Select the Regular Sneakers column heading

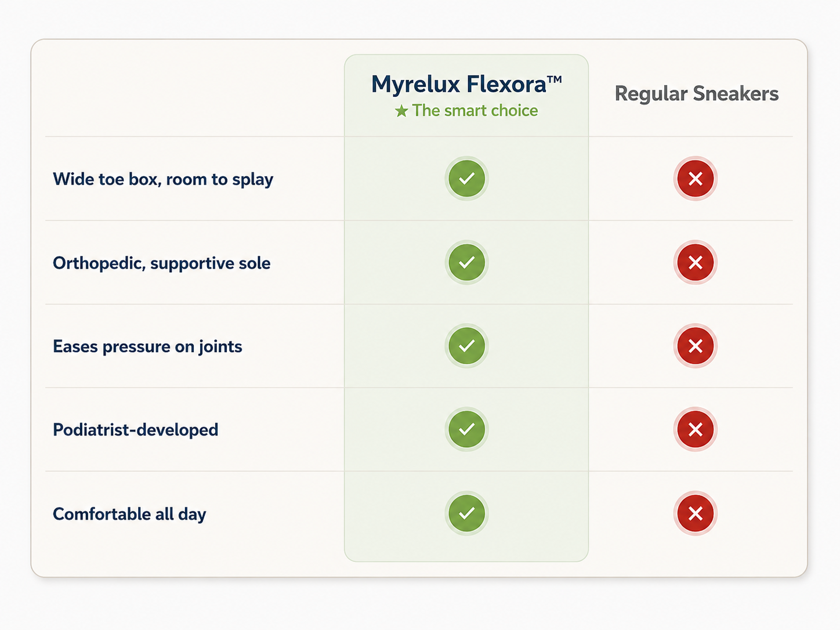[697, 93]
